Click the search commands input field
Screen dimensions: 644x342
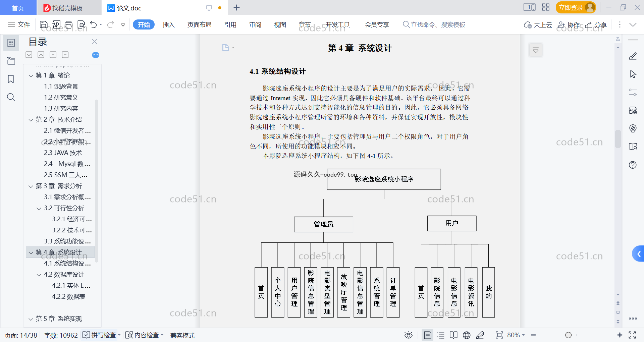click(434, 25)
